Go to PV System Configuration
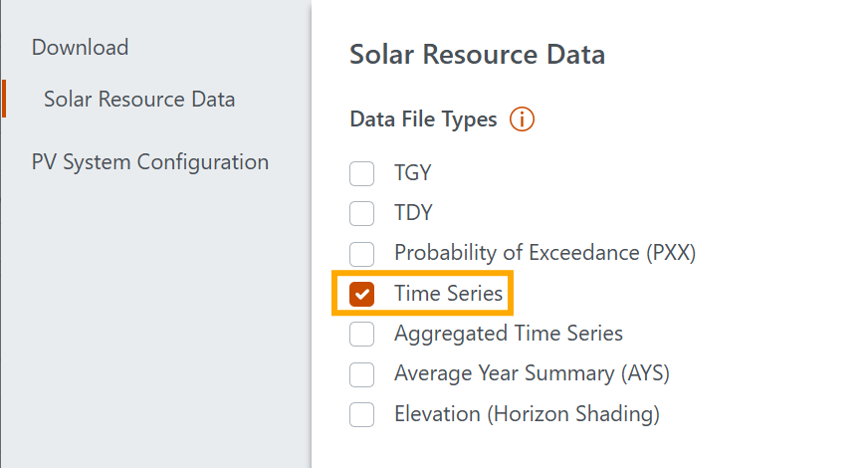Screen dimensions: 868x468 (150, 161)
